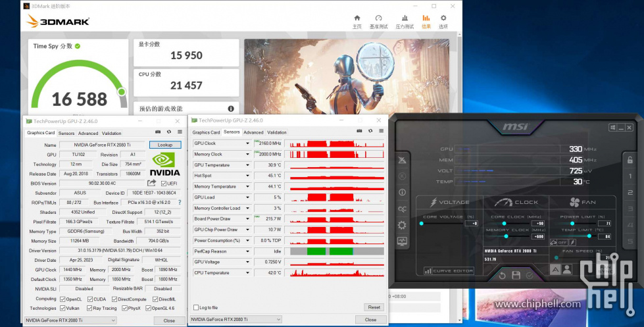Open 3DMark benchmark tests (基准测试)
Viewport: 644px width, 327px height.
click(378, 22)
